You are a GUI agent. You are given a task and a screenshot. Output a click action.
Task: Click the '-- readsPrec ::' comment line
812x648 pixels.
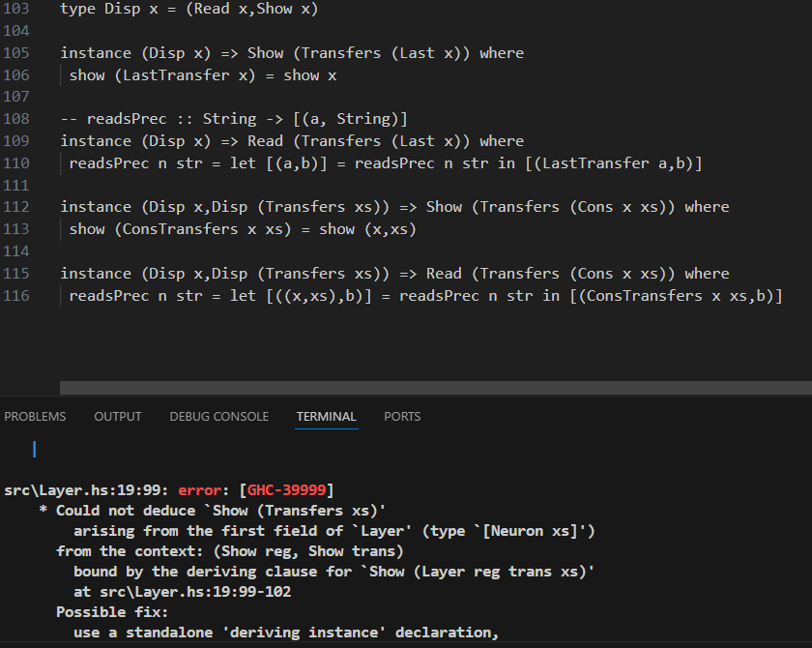click(x=232, y=119)
